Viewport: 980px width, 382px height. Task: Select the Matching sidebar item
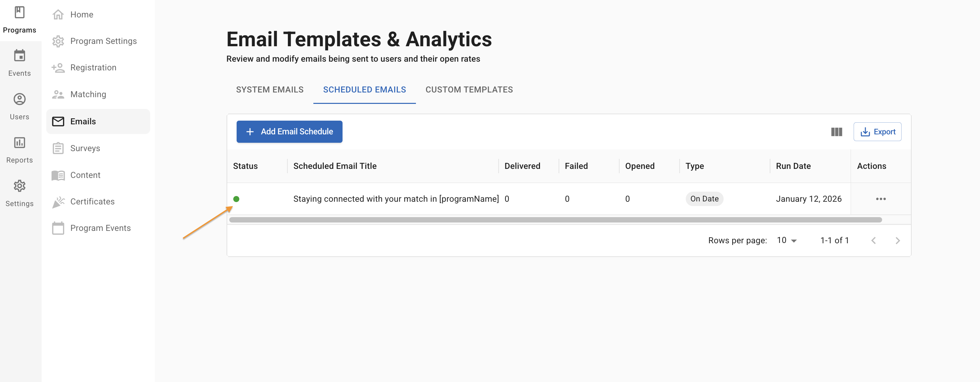click(x=88, y=94)
